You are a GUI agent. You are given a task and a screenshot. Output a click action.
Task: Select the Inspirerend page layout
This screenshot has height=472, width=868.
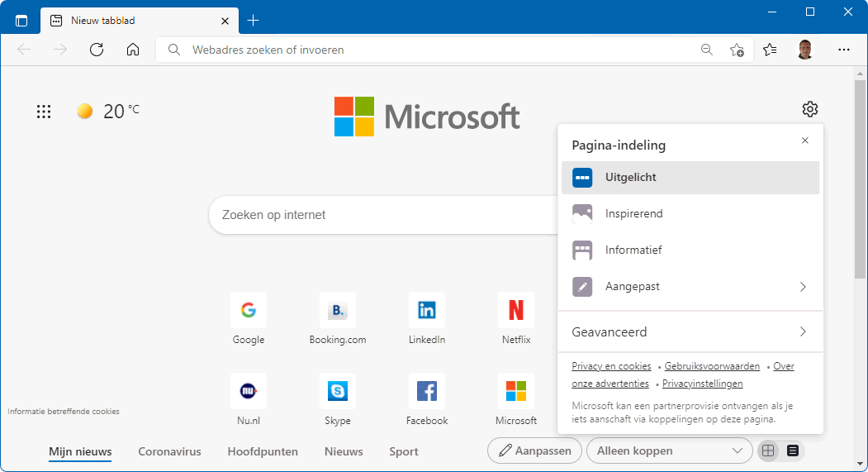[x=690, y=214]
